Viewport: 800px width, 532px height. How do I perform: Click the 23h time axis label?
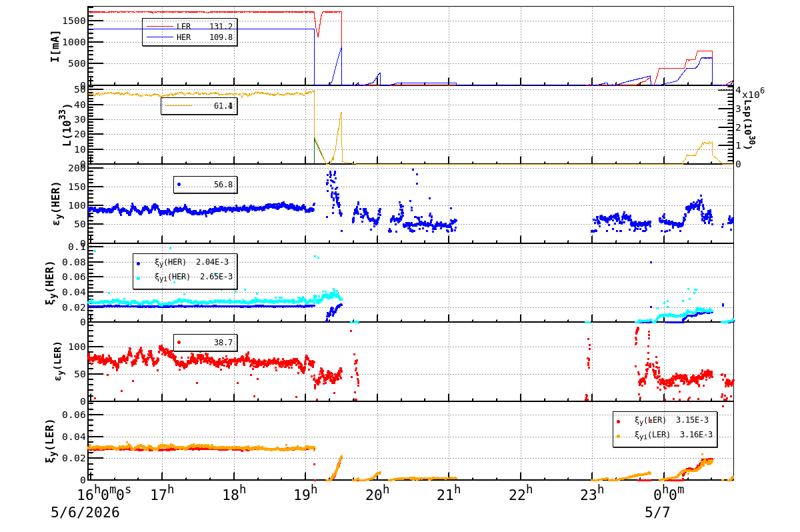coord(591,495)
